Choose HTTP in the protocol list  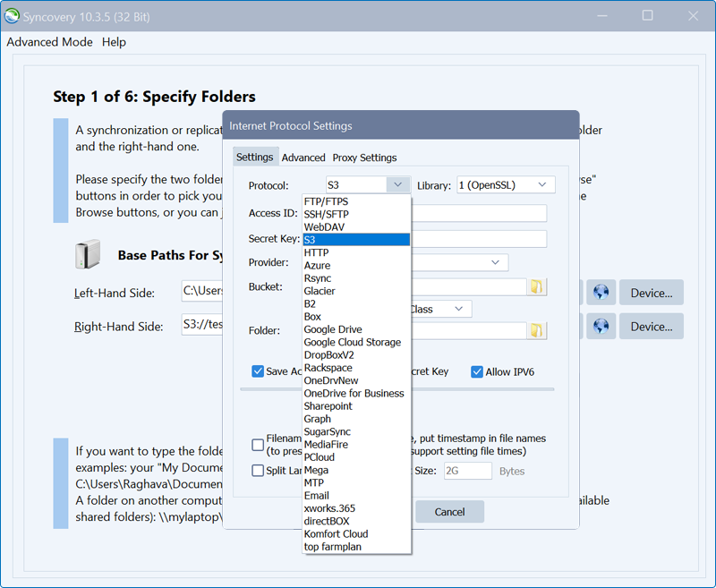coord(356,252)
